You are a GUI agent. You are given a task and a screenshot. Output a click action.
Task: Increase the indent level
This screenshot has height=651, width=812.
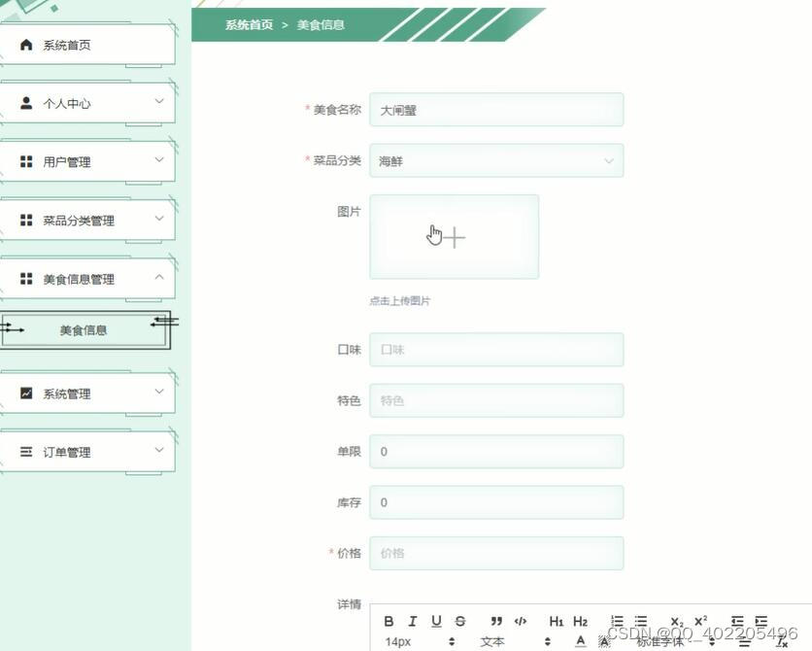pyautogui.click(x=761, y=621)
